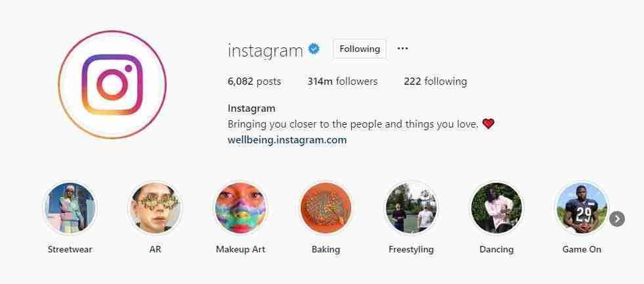The width and height of the screenshot is (644, 284).
Task: Visit the wellbeing.instagram.com link
Action: pyautogui.click(x=287, y=140)
